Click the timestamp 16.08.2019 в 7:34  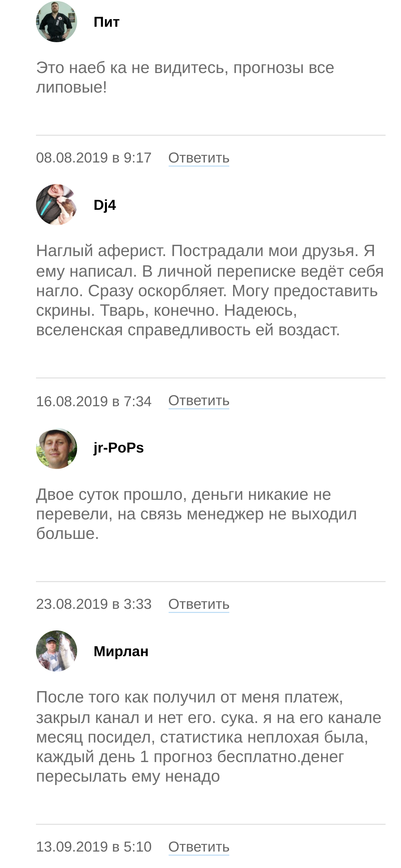click(x=94, y=401)
